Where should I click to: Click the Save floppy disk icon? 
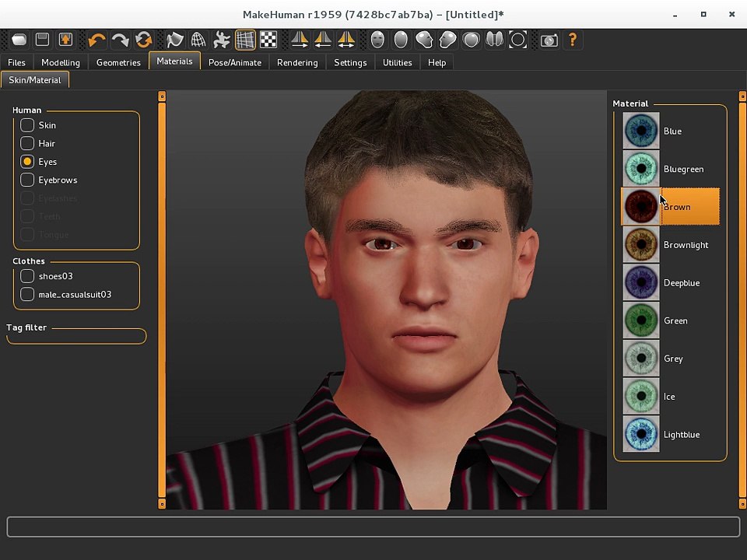tap(42, 40)
